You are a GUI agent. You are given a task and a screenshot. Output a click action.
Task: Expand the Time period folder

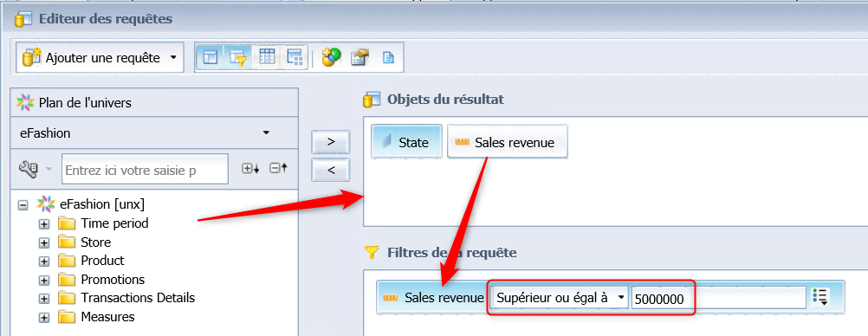44,223
